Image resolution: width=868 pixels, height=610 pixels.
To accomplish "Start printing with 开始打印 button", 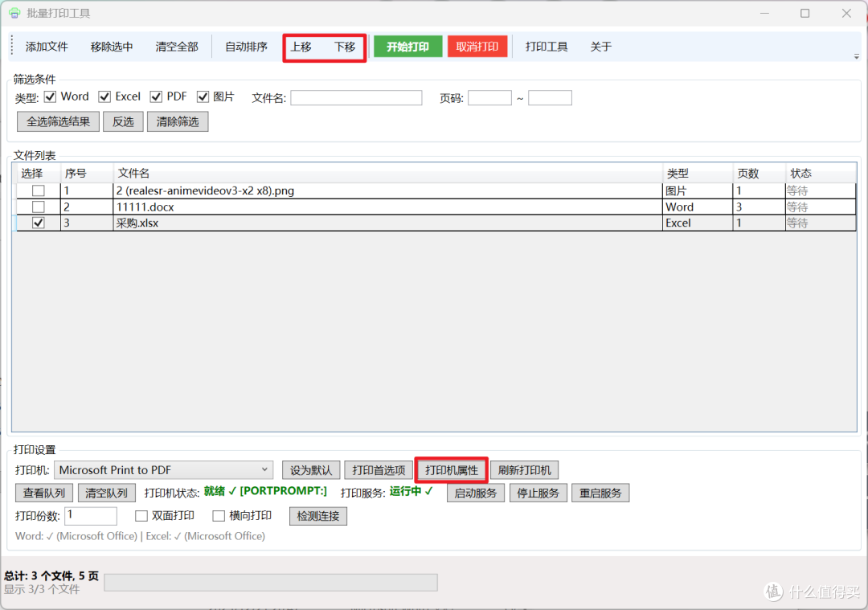I will point(408,47).
